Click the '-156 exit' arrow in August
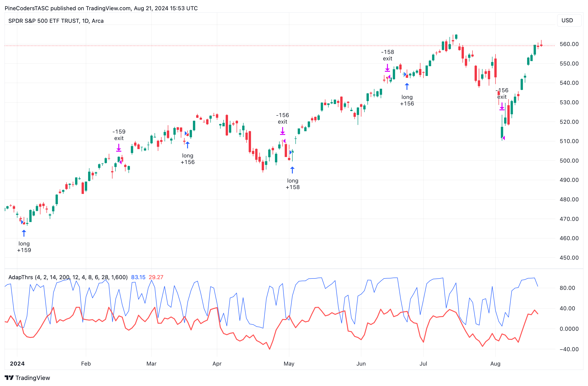 click(x=502, y=106)
